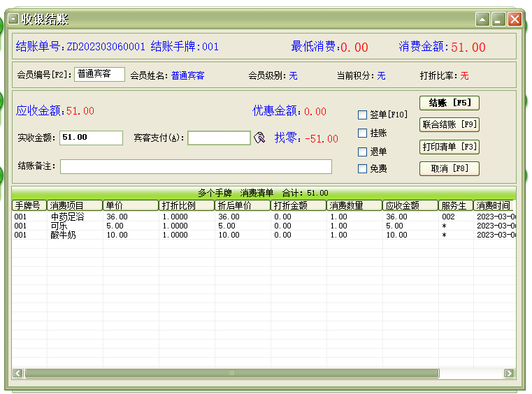Viewport: 532px width, 394px height.
Task: Sort by the 手牌号 column header
Action: click(x=29, y=205)
